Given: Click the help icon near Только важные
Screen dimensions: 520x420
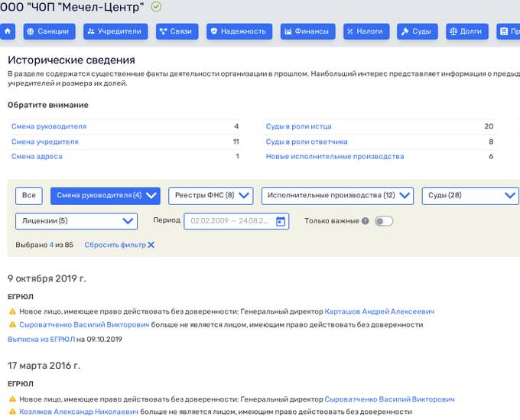Looking at the screenshot, I should click(x=365, y=221).
